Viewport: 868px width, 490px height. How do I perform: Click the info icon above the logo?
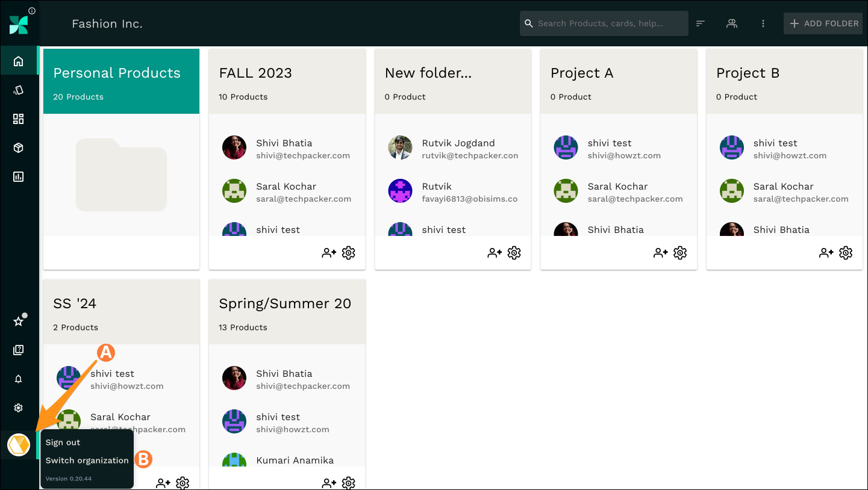point(32,11)
